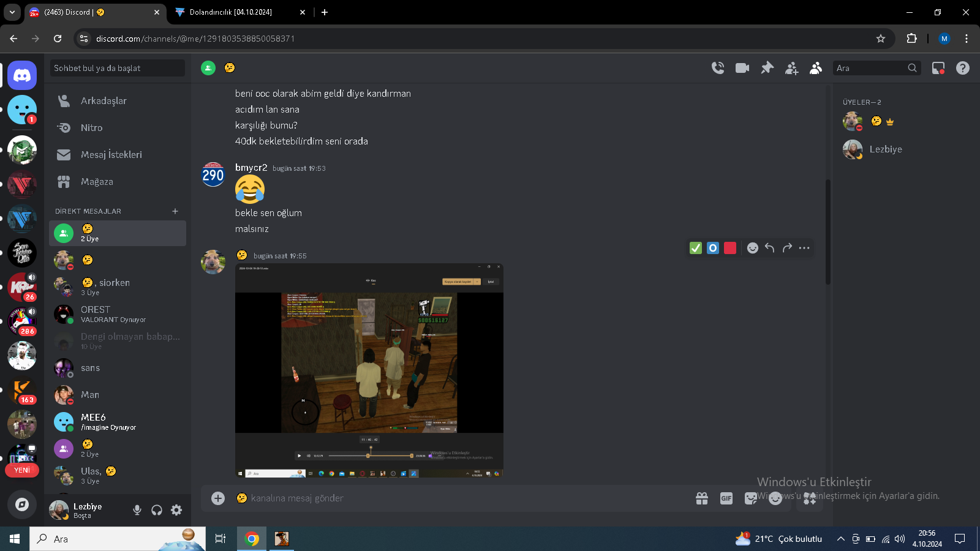The image size is (980, 551).
Task: Click the Sohbet bul ya da başlat box
Action: tap(117, 68)
